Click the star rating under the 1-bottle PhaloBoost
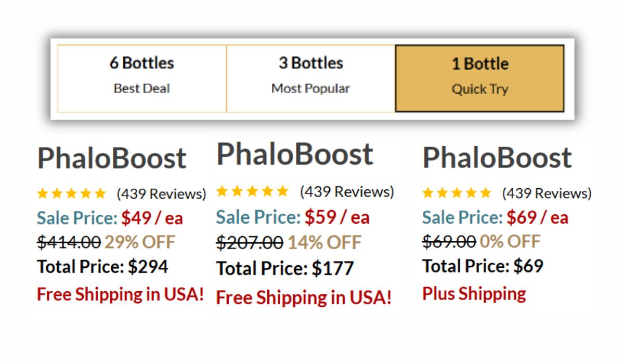 pyautogui.click(x=457, y=193)
